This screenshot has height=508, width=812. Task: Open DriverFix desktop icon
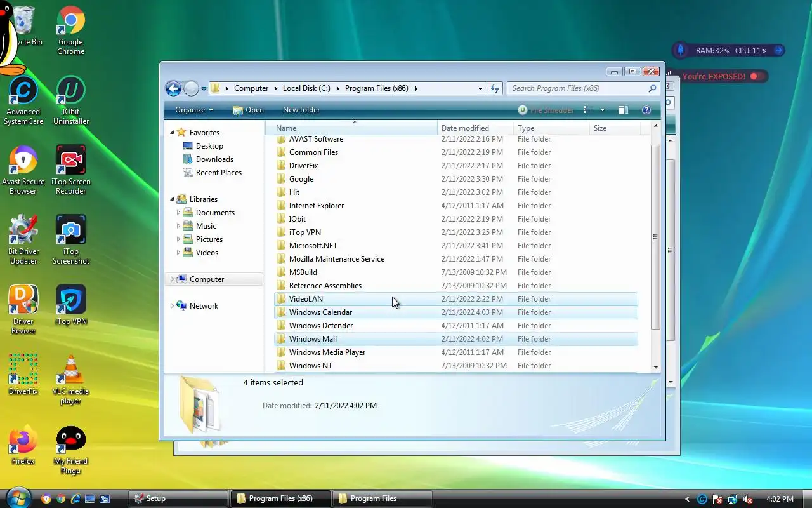click(23, 375)
